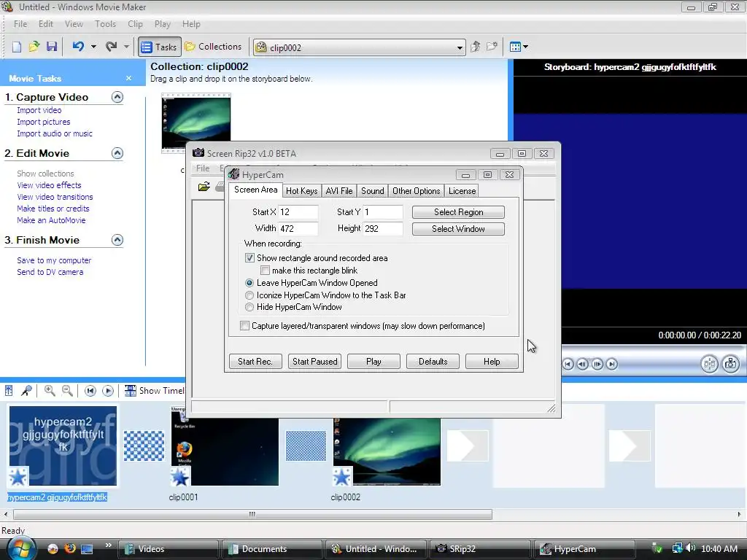Click the video effect star on clip0001
This screenshot has height=560, width=747.
pyautogui.click(x=180, y=477)
